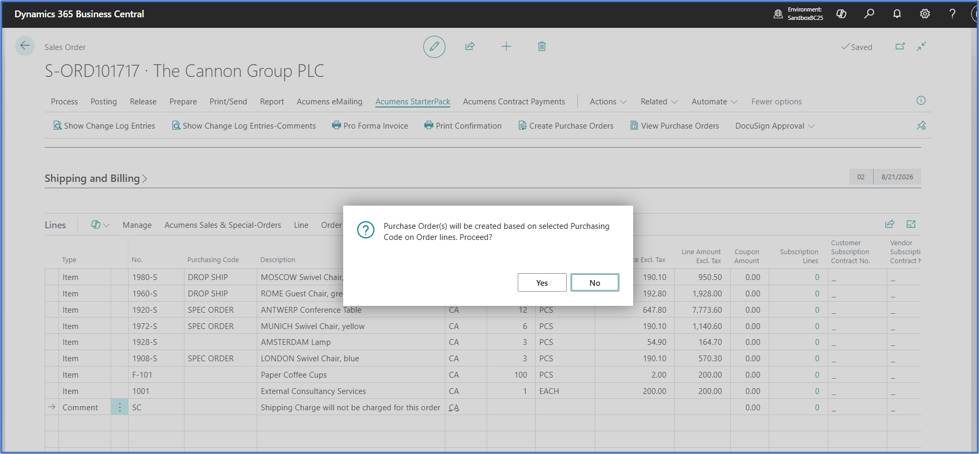Click Print Confirmation
Viewport: 979px width, 454px height.
pos(463,126)
